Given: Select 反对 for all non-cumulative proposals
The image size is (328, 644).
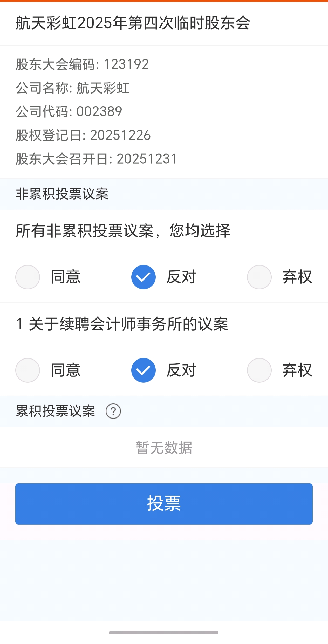Looking at the screenshot, I should point(143,277).
